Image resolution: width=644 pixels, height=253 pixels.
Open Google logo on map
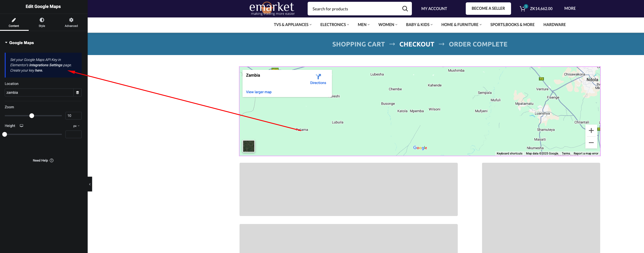click(x=420, y=148)
